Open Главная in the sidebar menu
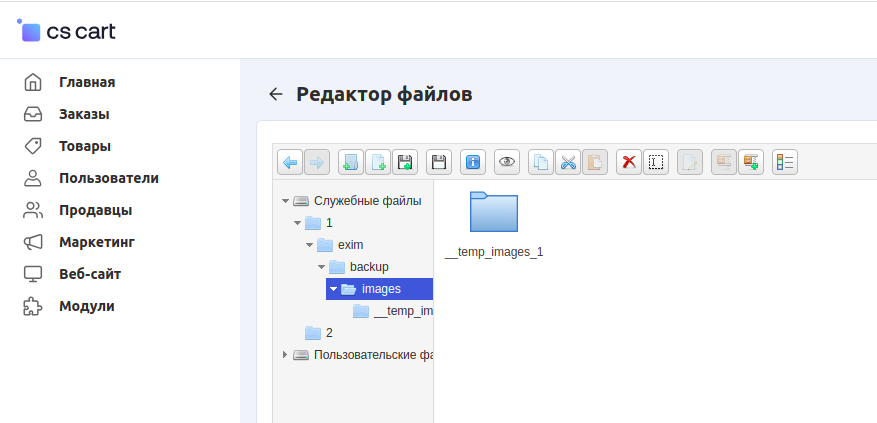The height and width of the screenshot is (423, 877). (87, 82)
